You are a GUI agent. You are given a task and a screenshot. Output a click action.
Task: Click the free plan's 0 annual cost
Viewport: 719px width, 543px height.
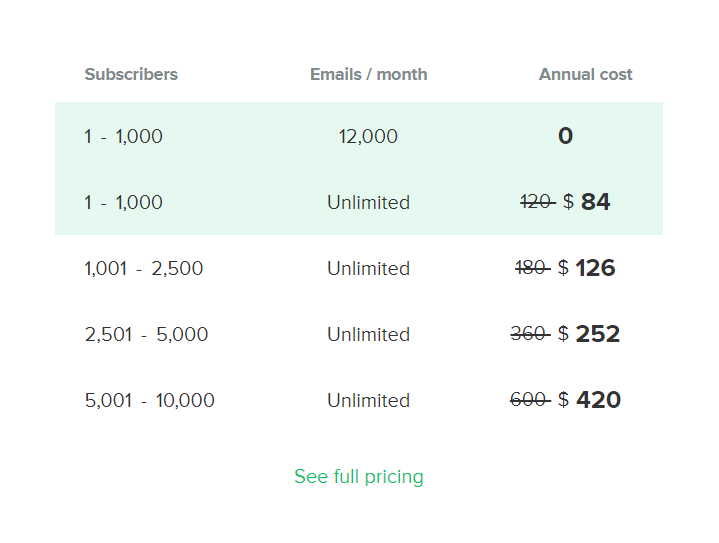pos(565,137)
